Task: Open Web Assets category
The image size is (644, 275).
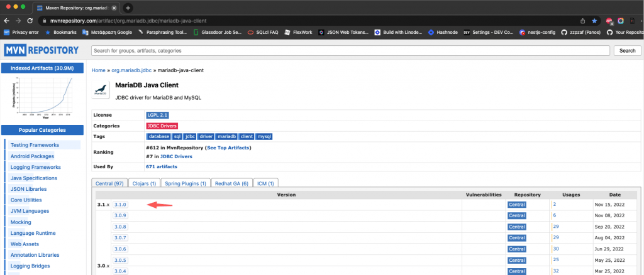Action: (x=25, y=244)
